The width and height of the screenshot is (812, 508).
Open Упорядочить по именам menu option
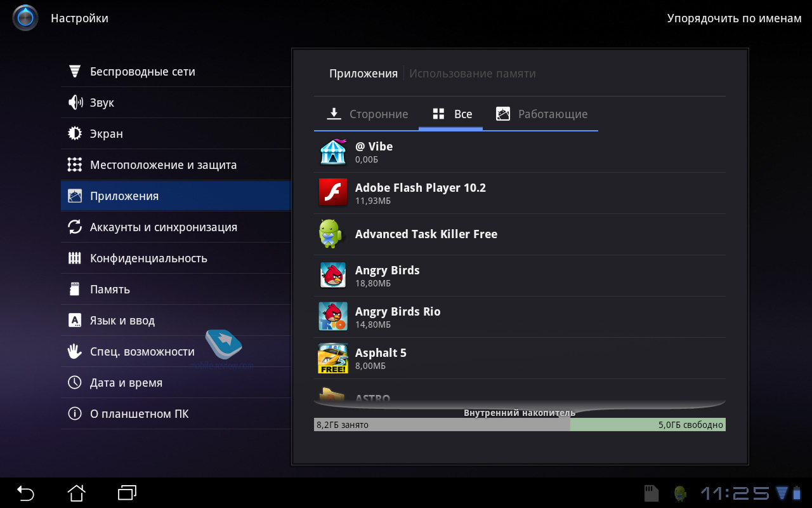point(734,18)
